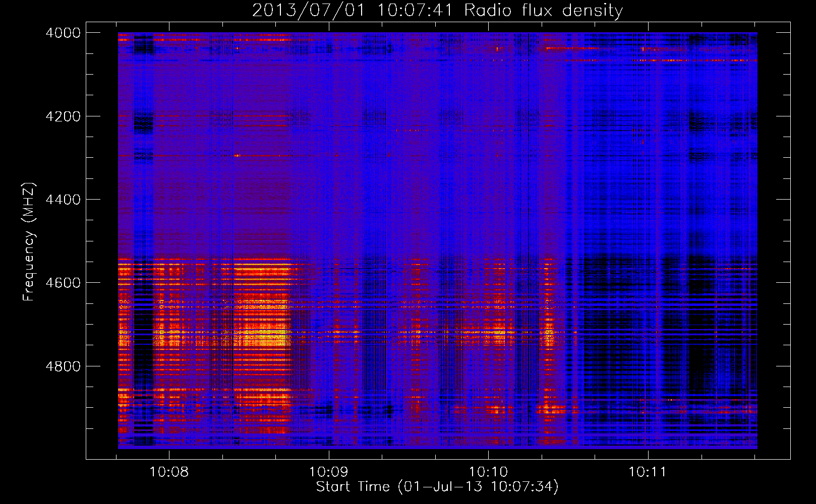
Task: Select the 4600 frequency tick label
Action: pos(63,283)
